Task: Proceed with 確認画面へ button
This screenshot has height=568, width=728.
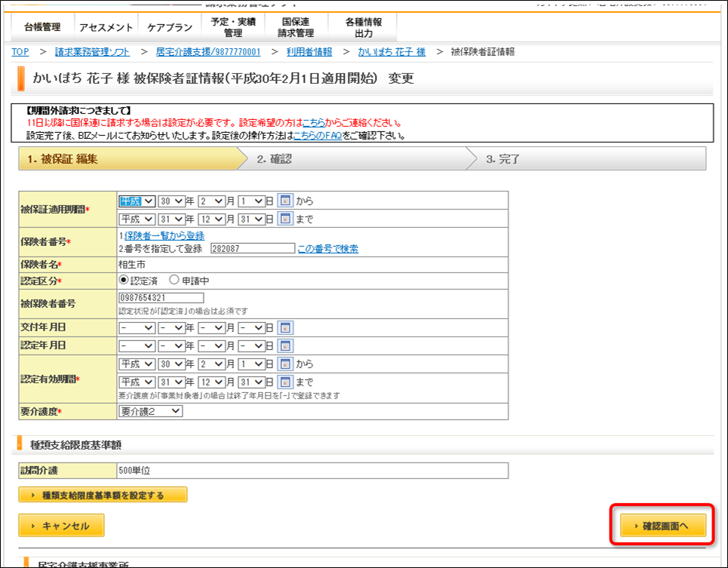Action: click(x=663, y=525)
